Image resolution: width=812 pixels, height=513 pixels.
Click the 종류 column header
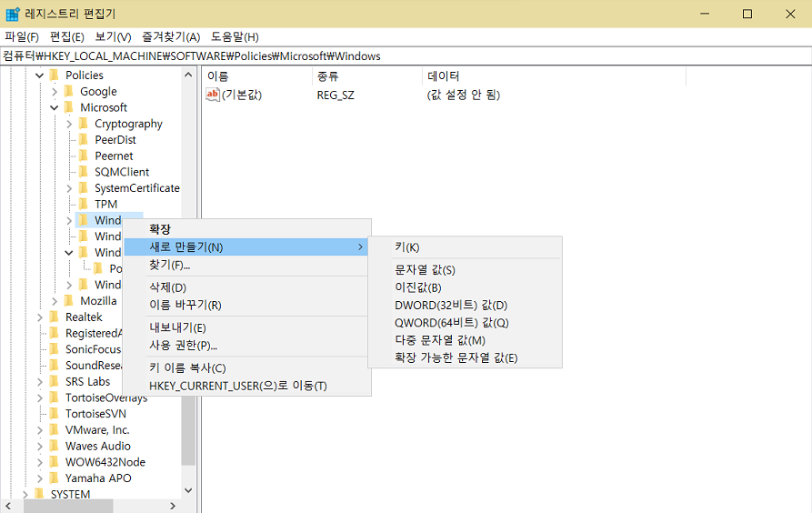point(367,76)
